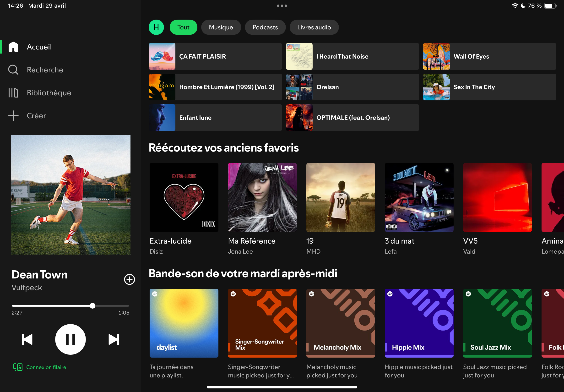The height and width of the screenshot is (392, 564).
Task: Select the Tout filter
Action: [x=183, y=27]
